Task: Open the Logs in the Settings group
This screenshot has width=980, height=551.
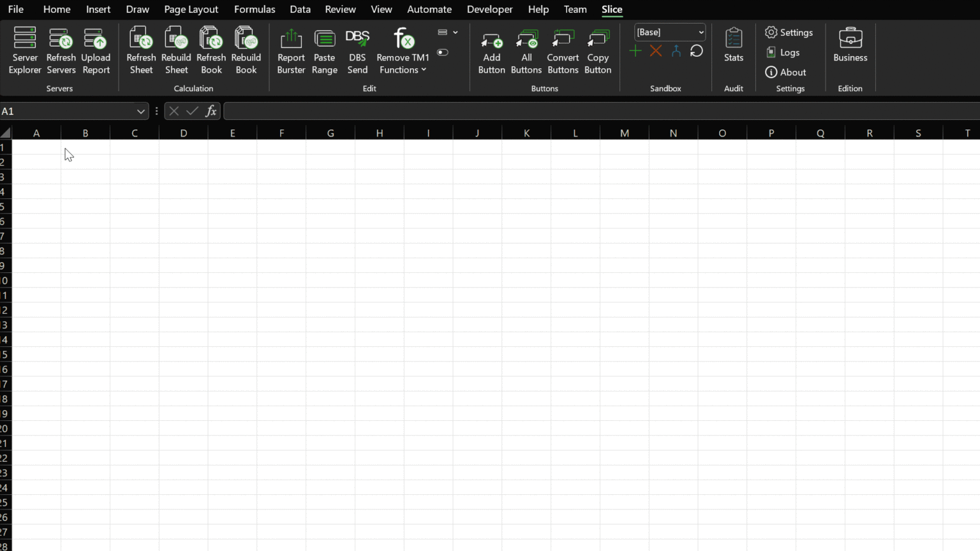Action: coord(783,52)
